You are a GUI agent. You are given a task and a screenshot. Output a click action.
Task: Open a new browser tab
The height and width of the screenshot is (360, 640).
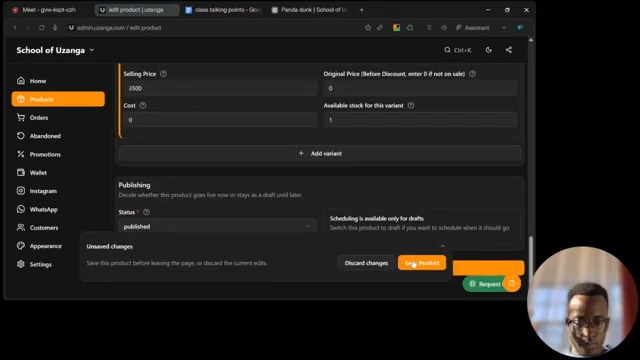click(361, 10)
